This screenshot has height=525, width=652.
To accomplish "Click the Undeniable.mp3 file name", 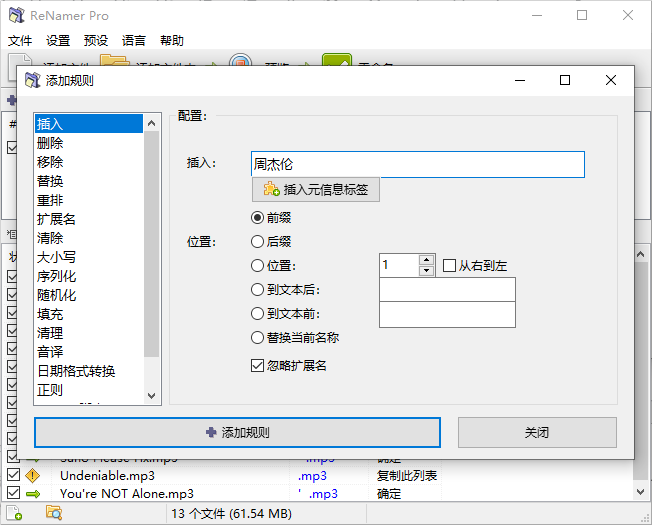I will [107, 476].
